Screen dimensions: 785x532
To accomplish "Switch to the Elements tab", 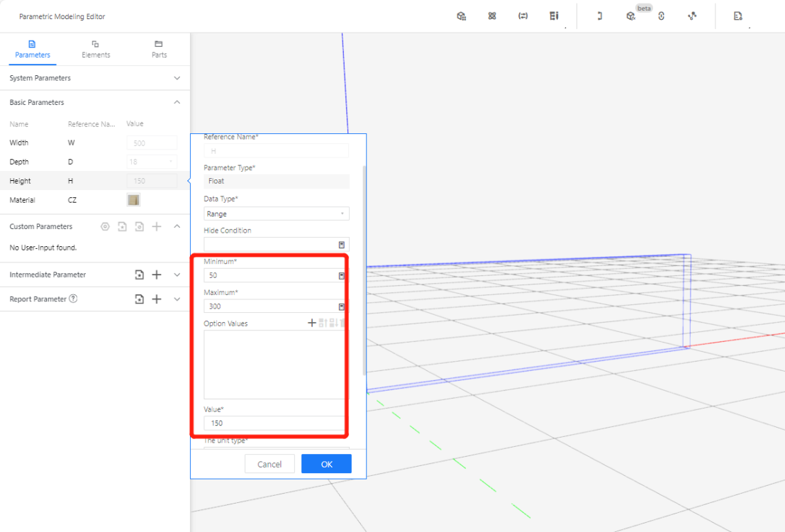I will 96,49.
